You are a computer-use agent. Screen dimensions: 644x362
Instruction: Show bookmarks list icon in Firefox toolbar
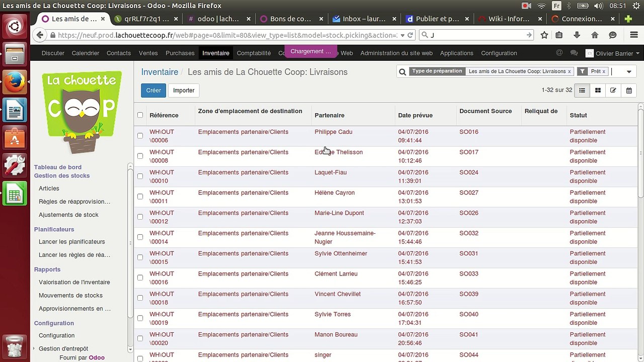[x=559, y=35]
